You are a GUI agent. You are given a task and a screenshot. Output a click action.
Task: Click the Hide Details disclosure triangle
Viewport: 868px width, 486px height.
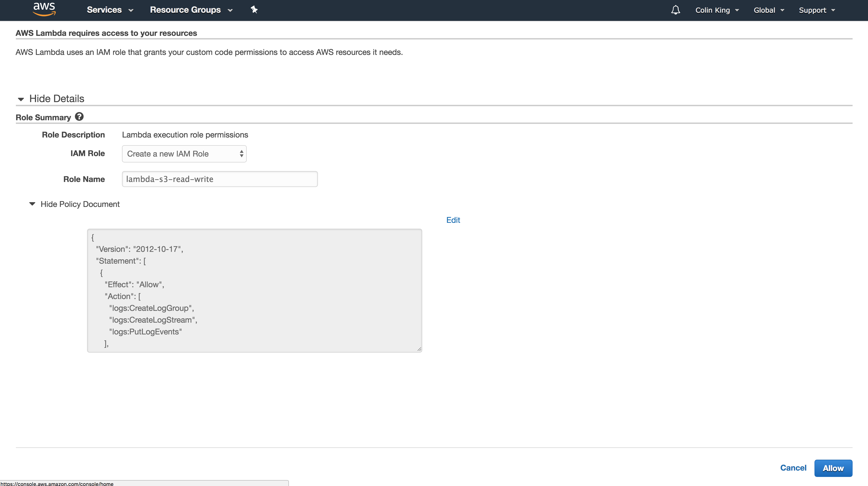(x=21, y=99)
